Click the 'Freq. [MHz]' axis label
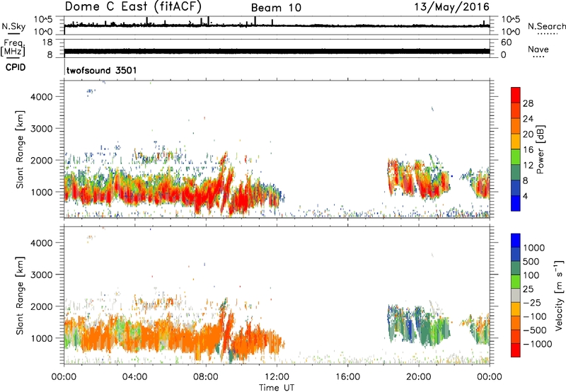This screenshot has width=566, height=392. tap(13, 47)
